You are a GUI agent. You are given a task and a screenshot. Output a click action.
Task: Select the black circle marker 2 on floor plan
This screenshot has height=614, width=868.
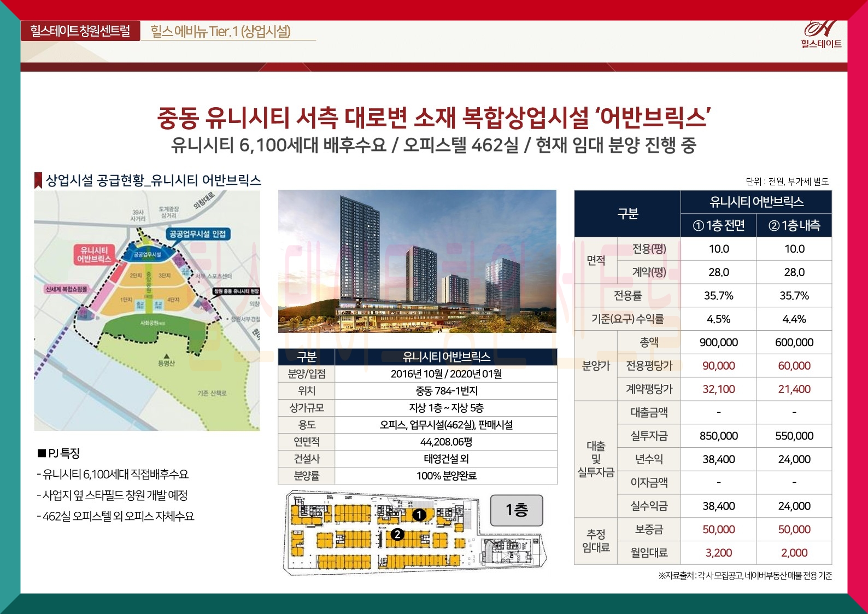tap(397, 534)
